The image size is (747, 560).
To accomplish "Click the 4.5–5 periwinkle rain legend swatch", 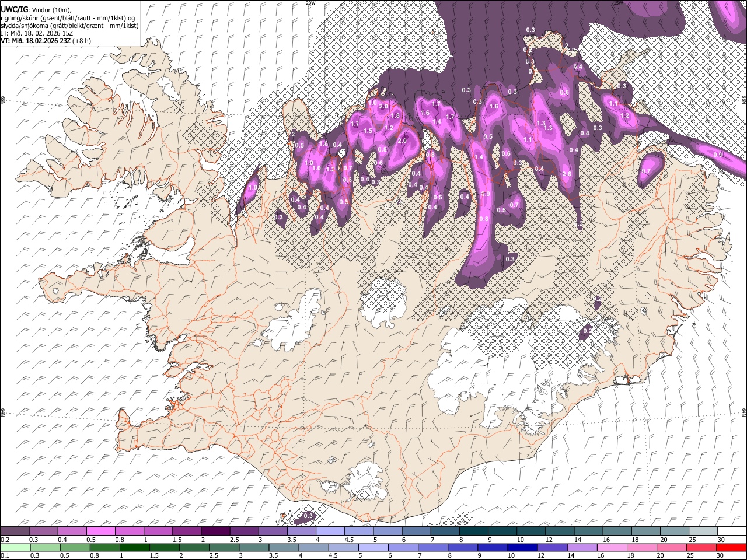I will click(x=343, y=548).
